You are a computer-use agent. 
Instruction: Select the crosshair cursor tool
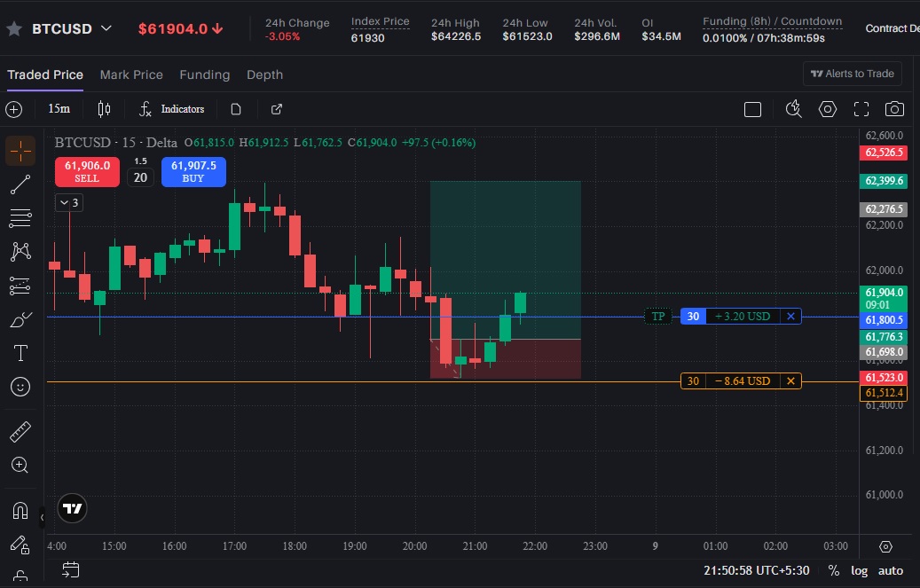click(x=20, y=151)
